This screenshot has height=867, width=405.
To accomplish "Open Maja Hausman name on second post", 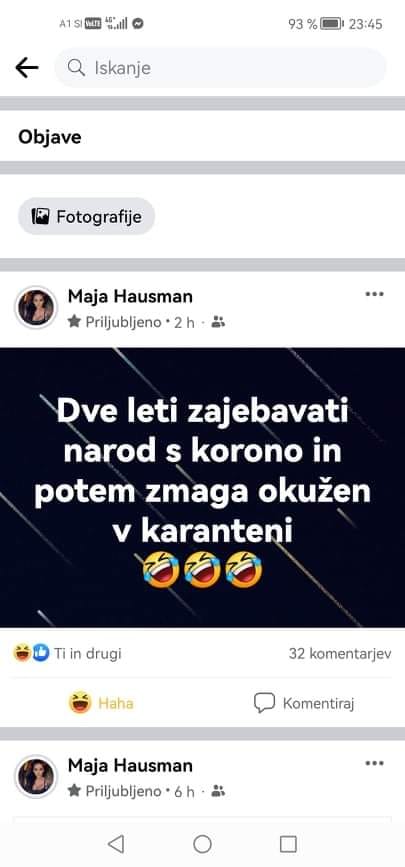I will point(130,766).
